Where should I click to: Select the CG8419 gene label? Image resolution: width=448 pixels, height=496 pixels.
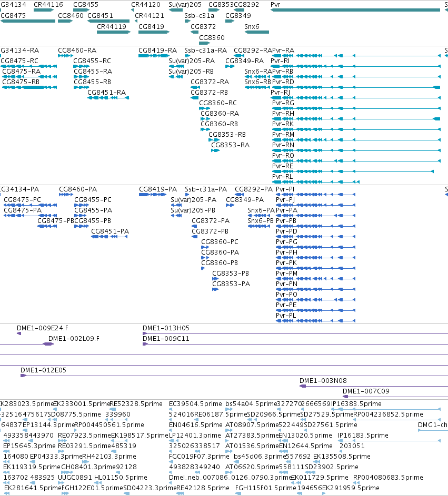(x=151, y=27)
